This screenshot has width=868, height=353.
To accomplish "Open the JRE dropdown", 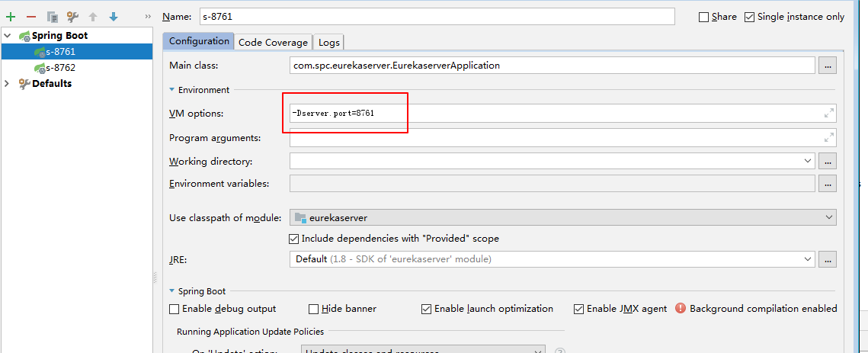I will pyautogui.click(x=808, y=258).
